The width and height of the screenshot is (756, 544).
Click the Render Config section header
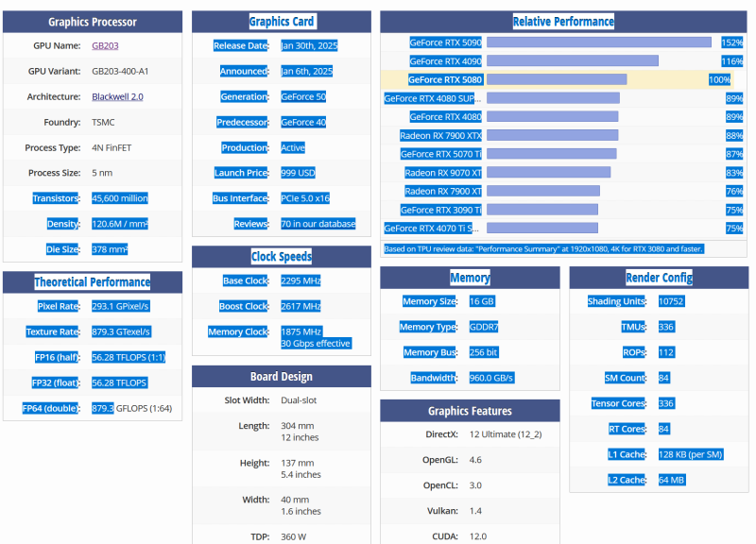tap(659, 278)
